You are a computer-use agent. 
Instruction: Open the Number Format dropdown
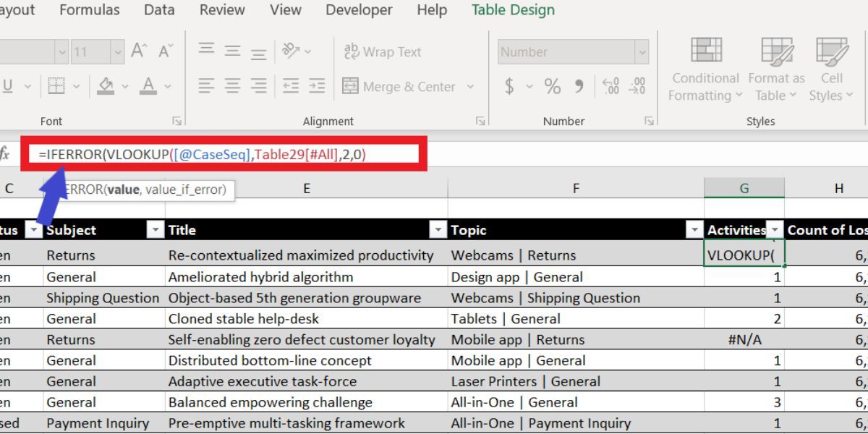tap(643, 51)
